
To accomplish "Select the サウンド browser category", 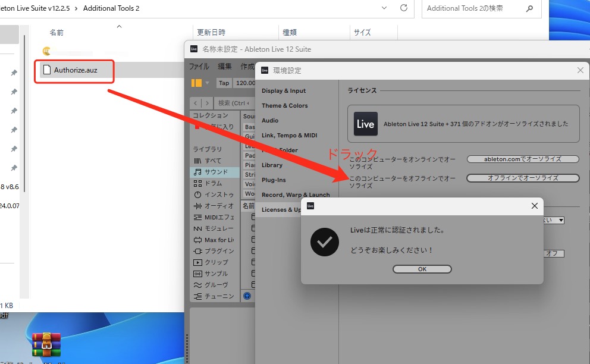I will click(x=215, y=172).
